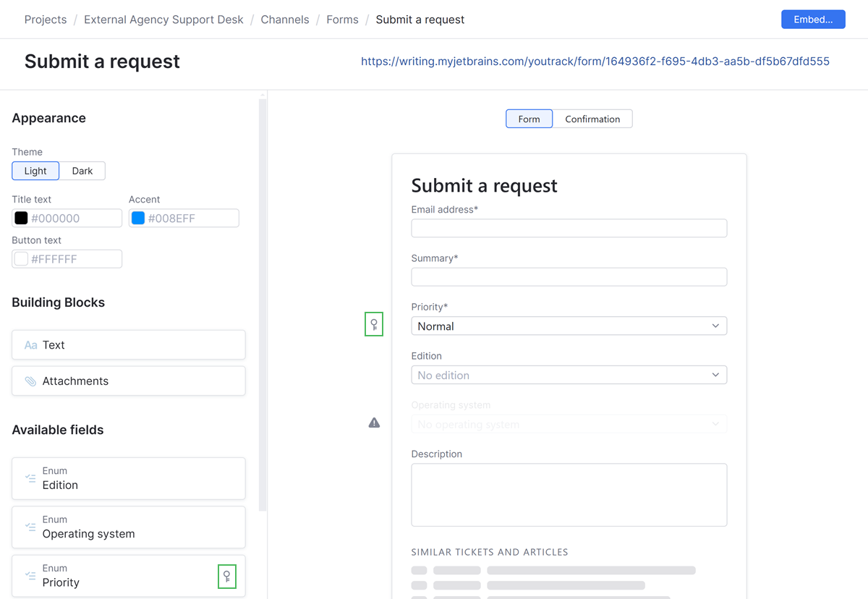Viewport: 868px width, 599px height.
Task: Open the Forms breadcrumb item
Action: coord(342,20)
